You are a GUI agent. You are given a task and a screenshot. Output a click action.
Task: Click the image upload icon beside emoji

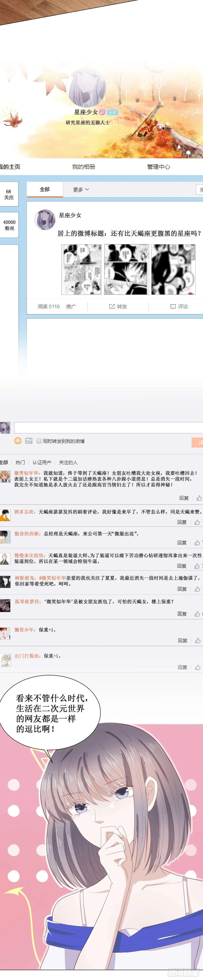point(28,440)
